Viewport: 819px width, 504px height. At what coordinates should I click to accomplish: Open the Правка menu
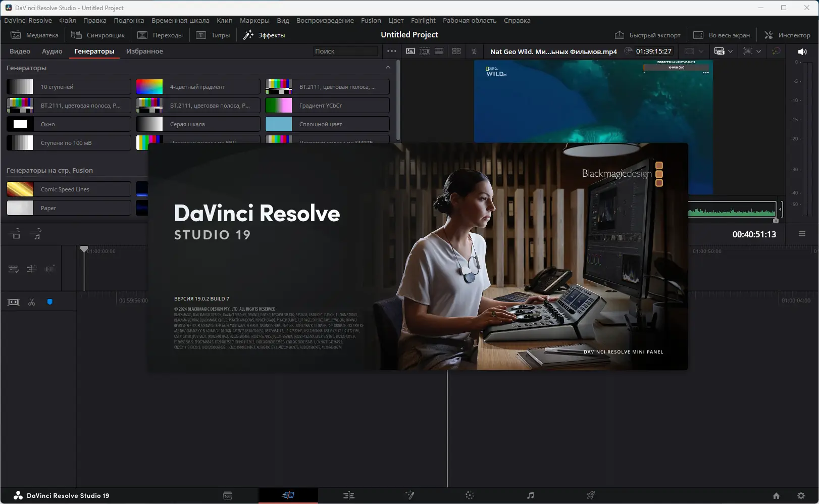pyautogui.click(x=95, y=20)
